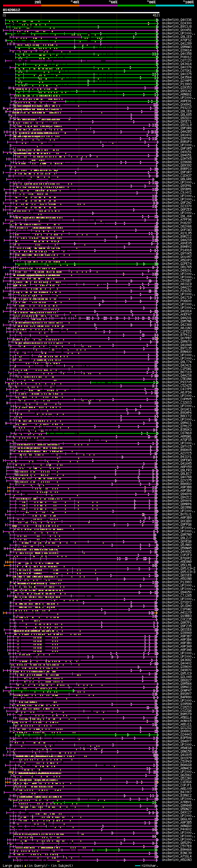
Task: Select the UniRef100_Q9LJ64 hit
Action: [177, 216]
